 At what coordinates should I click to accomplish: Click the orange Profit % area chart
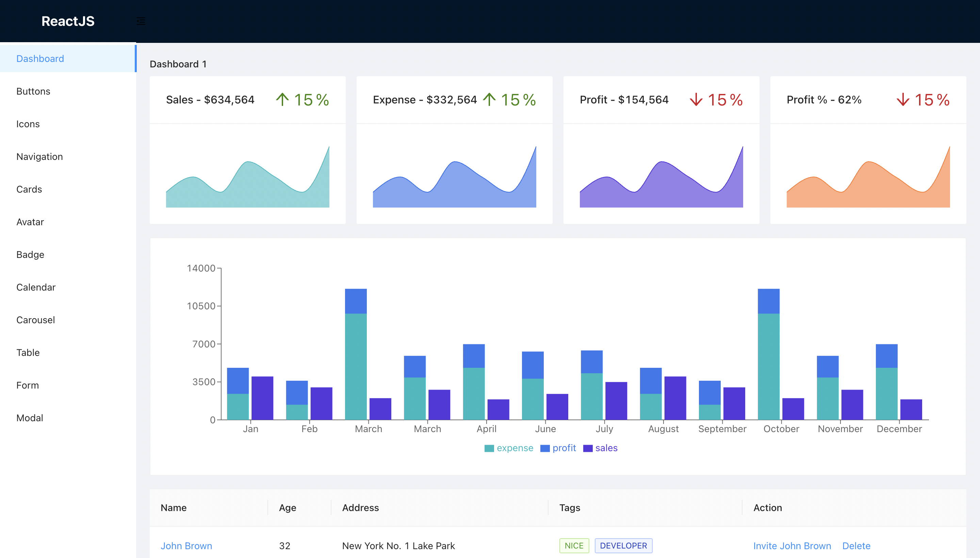click(x=868, y=188)
